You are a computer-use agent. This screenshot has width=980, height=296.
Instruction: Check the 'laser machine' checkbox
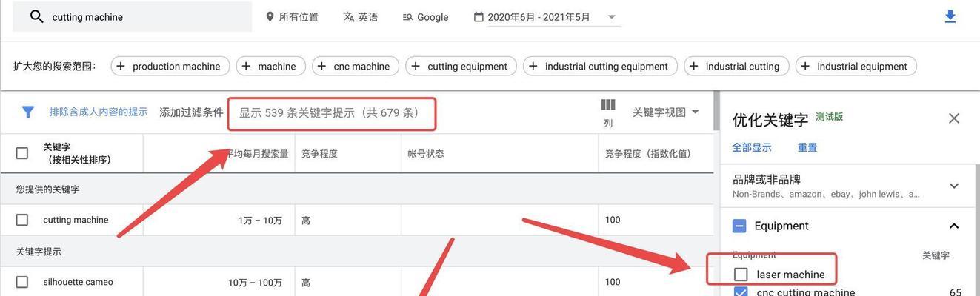pyautogui.click(x=741, y=275)
